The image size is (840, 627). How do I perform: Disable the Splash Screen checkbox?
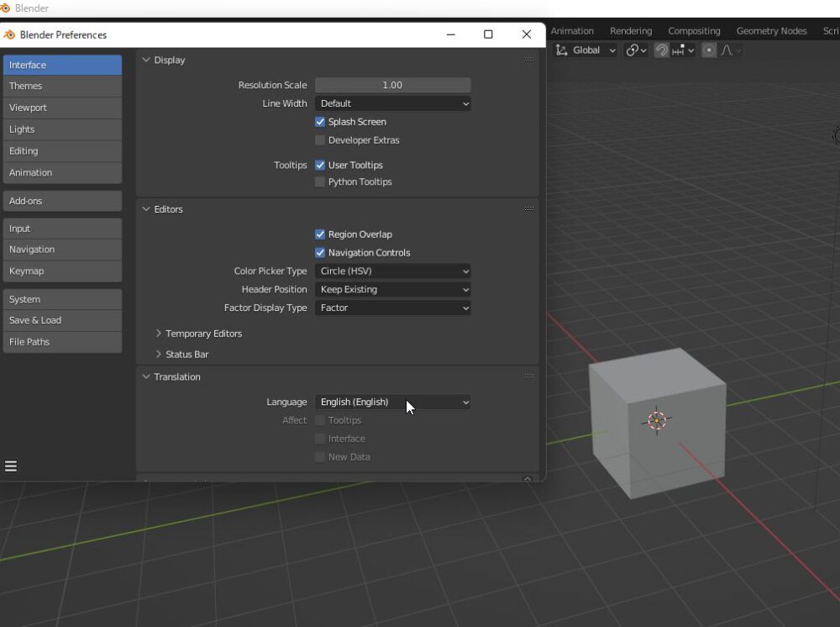[320, 122]
